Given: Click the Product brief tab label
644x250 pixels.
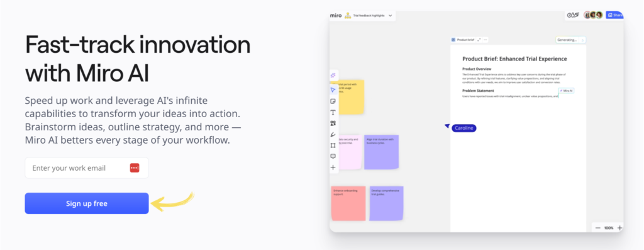Looking at the screenshot, I should (x=465, y=40).
